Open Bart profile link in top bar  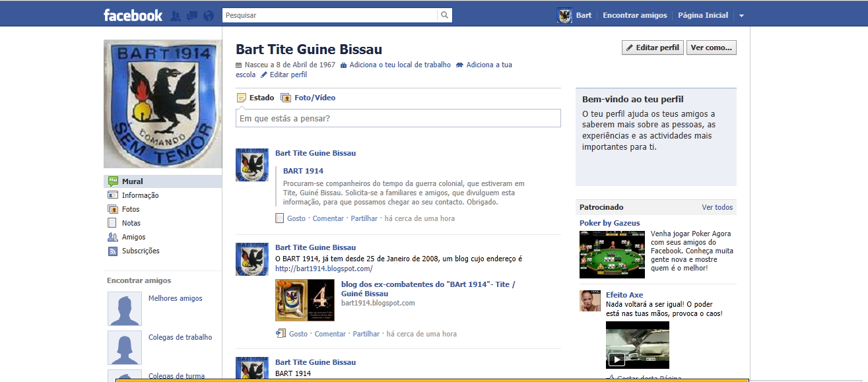pos(584,15)
